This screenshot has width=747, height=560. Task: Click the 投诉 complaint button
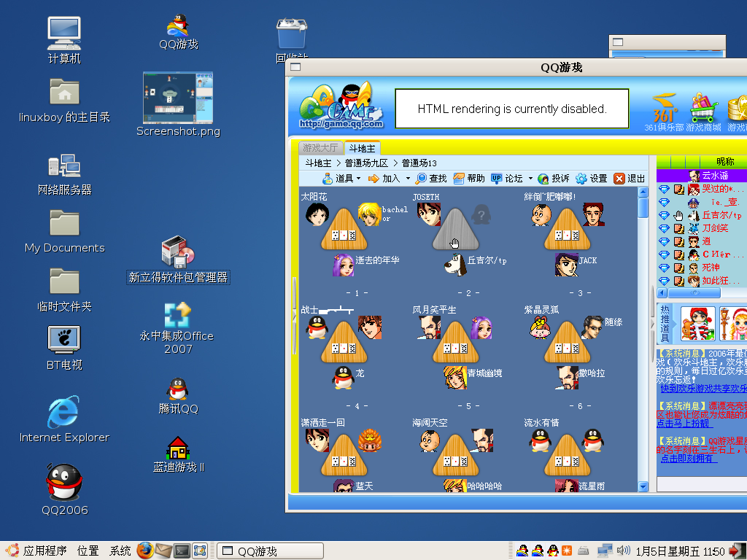(554, 179)
